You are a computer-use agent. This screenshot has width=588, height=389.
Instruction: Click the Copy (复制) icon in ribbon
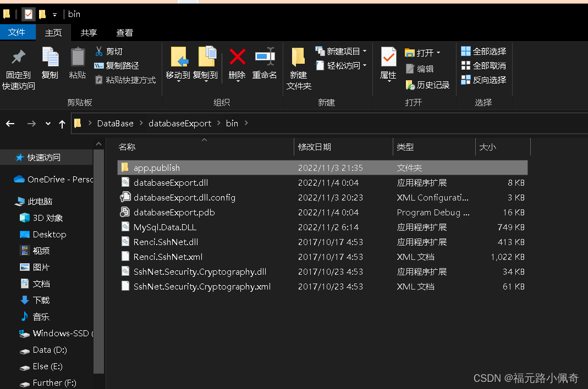50,57
